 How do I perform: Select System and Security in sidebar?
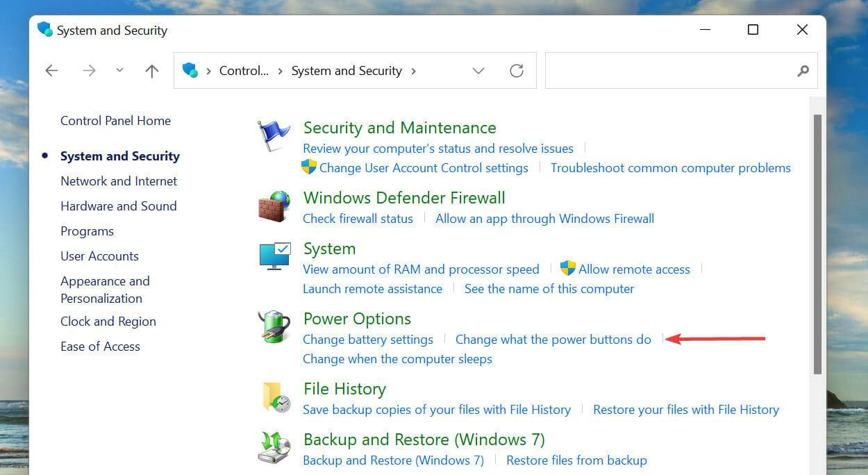click(x=120, y=156)
